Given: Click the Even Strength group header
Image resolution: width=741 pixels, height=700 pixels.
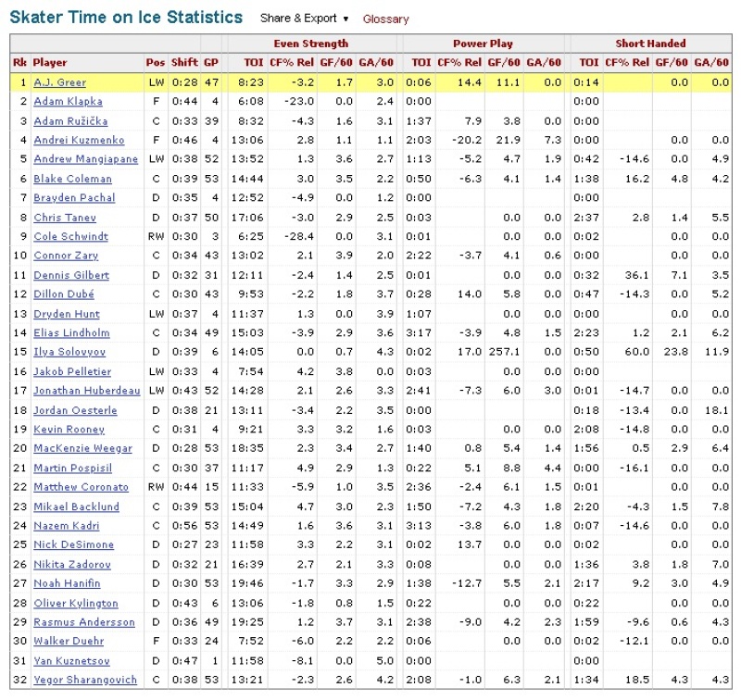Looking at the screenshot, I should (x=311, y=44).
